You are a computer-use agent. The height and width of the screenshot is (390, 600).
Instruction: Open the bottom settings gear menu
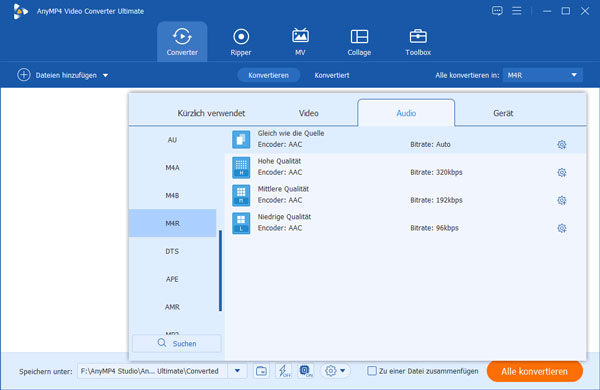pyautogui.click(x=335, y=371)
